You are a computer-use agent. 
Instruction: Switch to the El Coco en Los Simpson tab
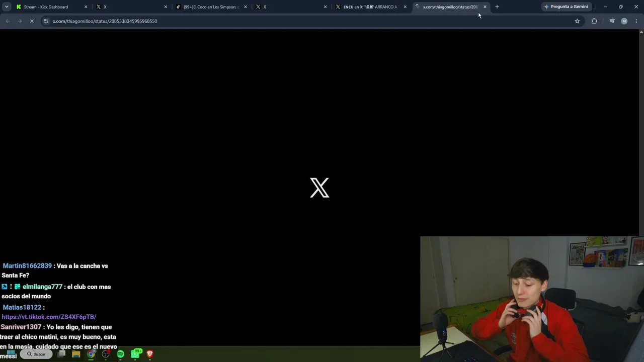coord(211,7)
